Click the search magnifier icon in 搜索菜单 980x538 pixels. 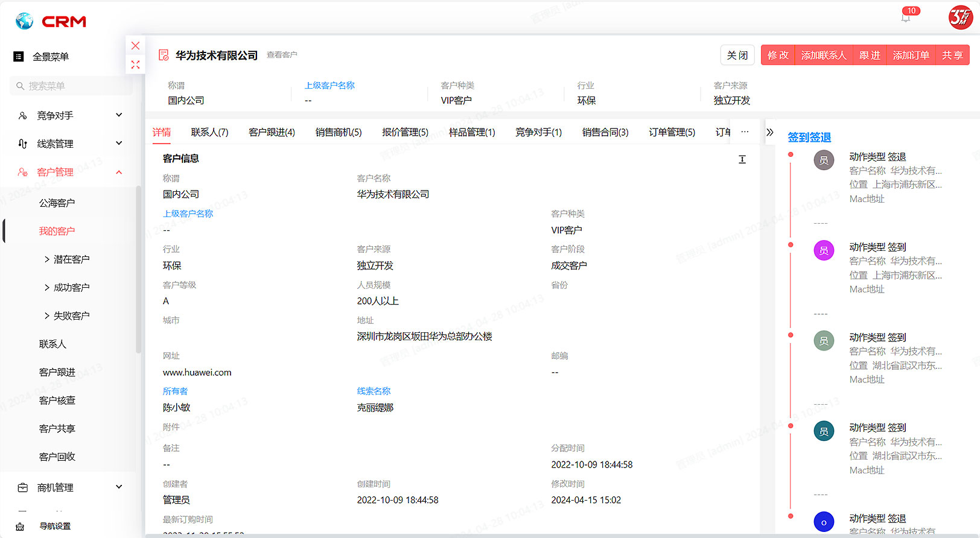point(20,86)
